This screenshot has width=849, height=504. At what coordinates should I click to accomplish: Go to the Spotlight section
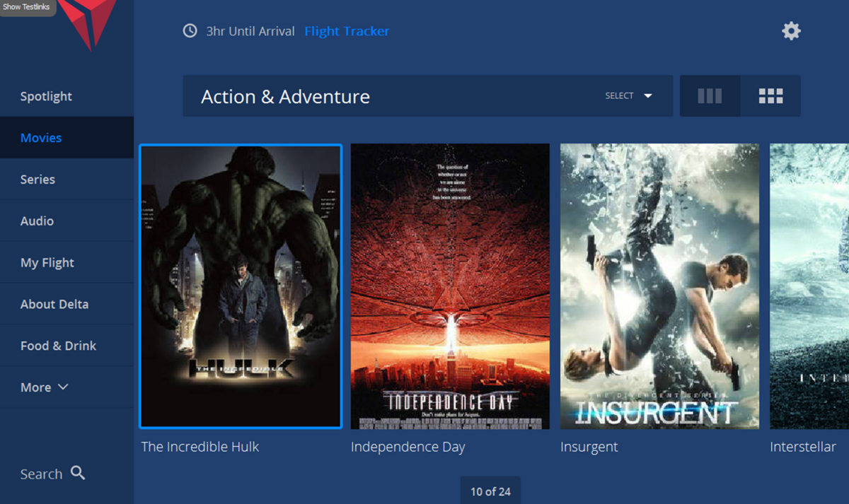pos(46,96)
